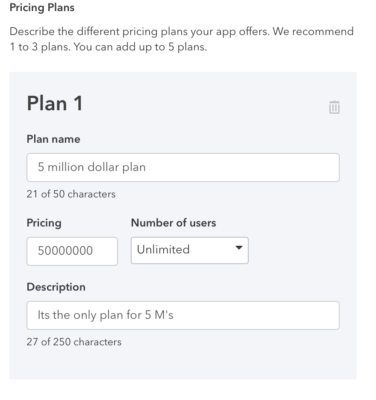Image resolution: width=376 pixels, height=400 pixels.
Task: Click the Number of users label
Action: click(173, 223)
